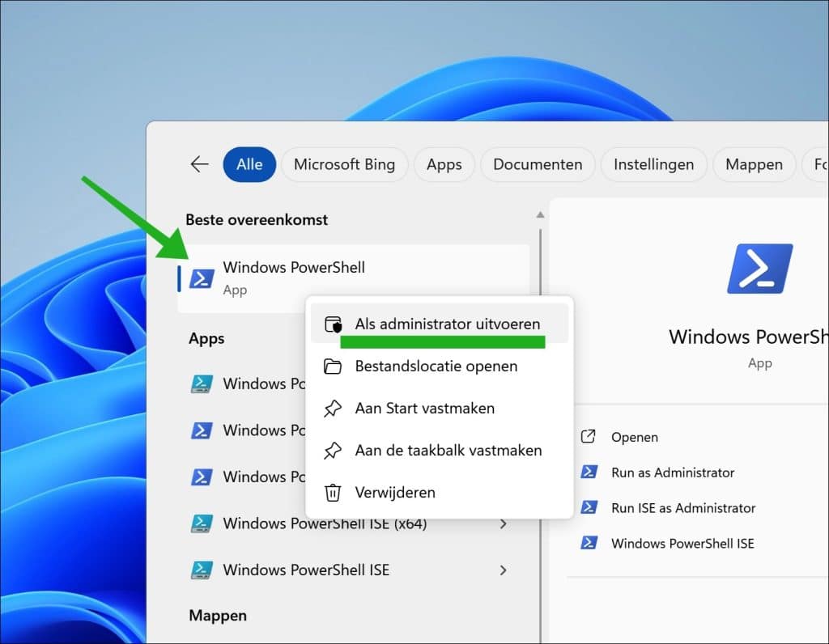Switch to the Documenten tab
829x644 pixels.
tap(537, 164)
